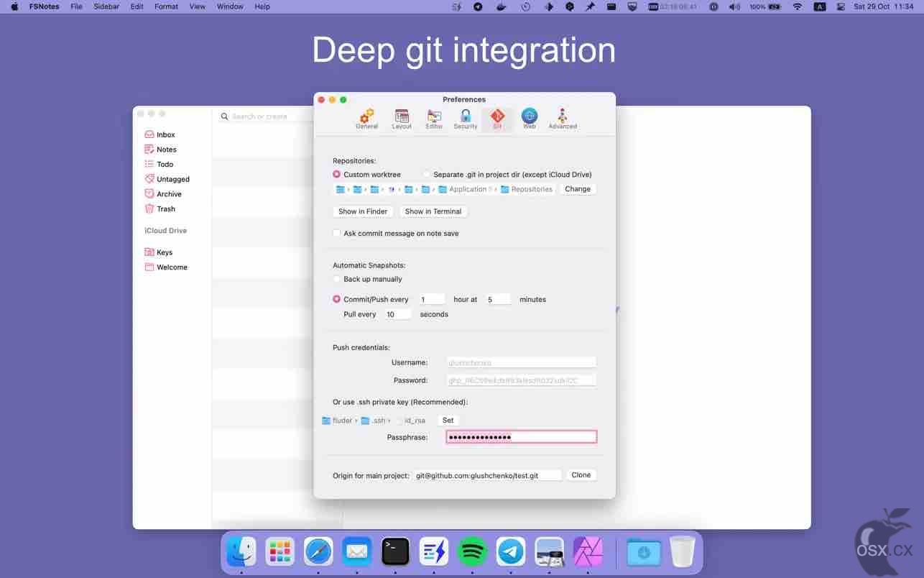Click the Repositories folder in path
This screenshot has height=578, width=924.
(x=527, y=189)
